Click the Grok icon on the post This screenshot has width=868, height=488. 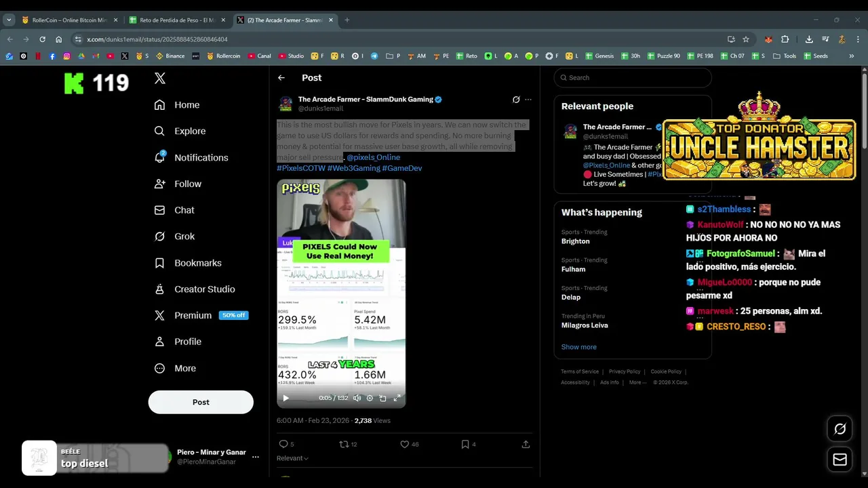pos(516,100)
